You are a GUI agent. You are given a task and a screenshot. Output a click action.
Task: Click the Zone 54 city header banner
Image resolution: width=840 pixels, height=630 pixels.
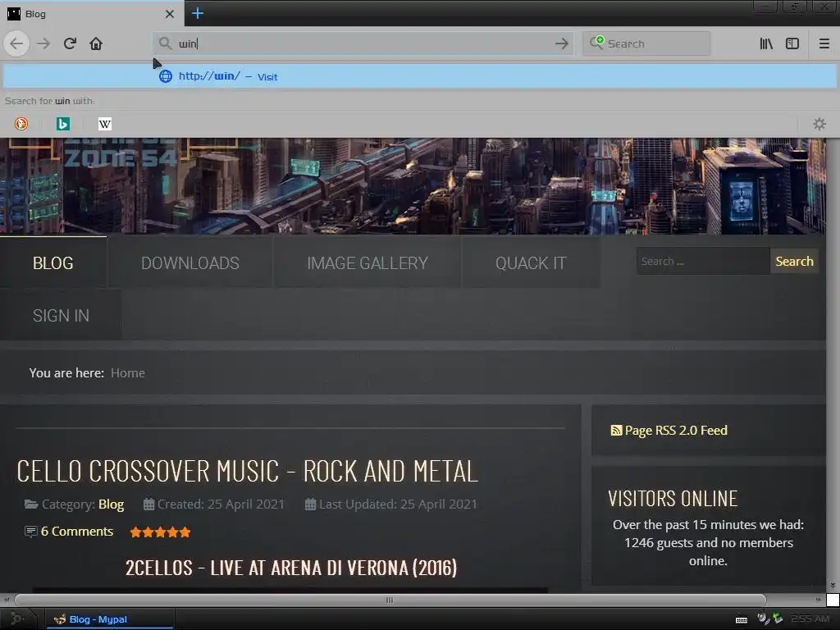[x=413, y=186]
